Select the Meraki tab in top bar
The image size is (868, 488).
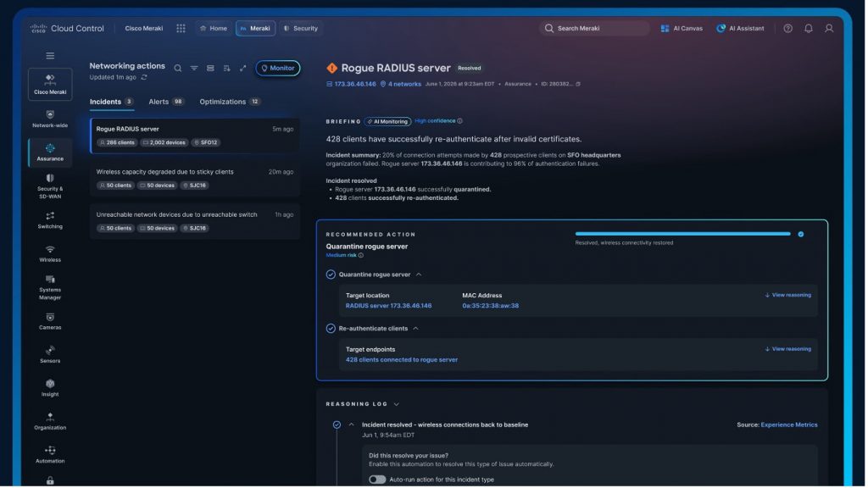coord(256,28)
